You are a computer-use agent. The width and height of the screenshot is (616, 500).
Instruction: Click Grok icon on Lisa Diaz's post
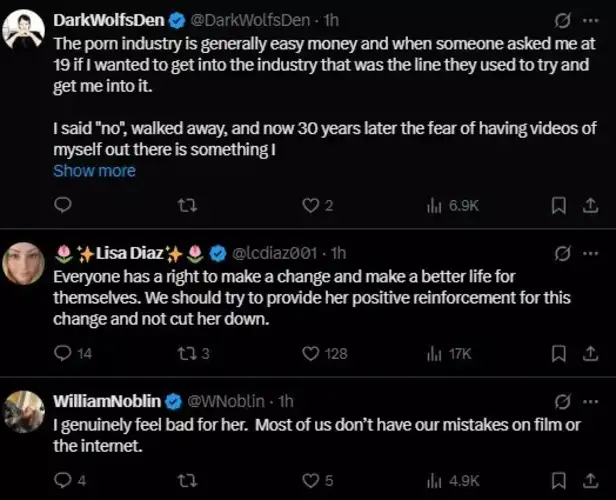[x=561, y=252]
